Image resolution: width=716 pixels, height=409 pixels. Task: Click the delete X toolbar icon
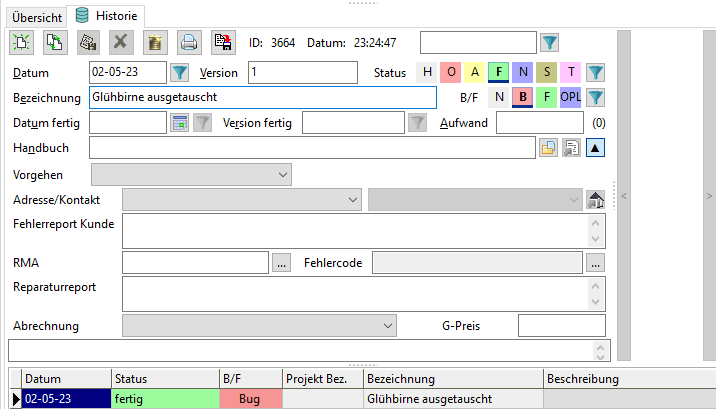pyautogui.click(x=120, y=42)
